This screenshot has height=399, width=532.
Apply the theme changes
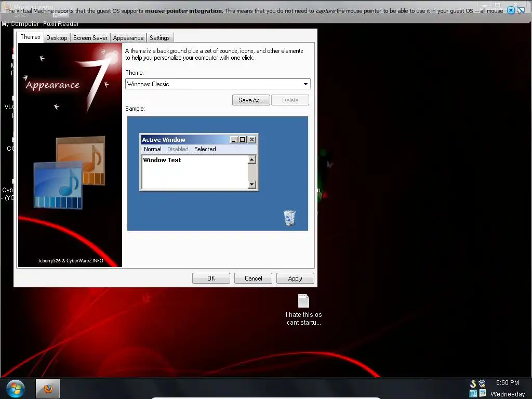tap(295, 278)
